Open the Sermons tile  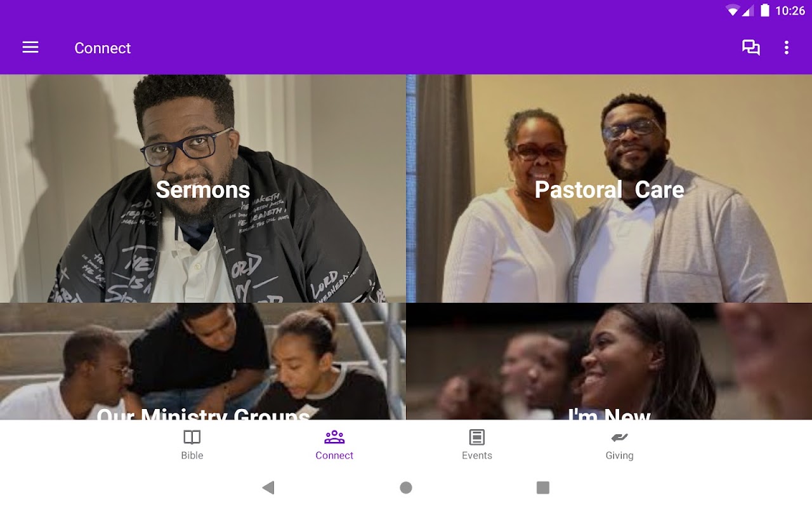click(x=203, y=189)
